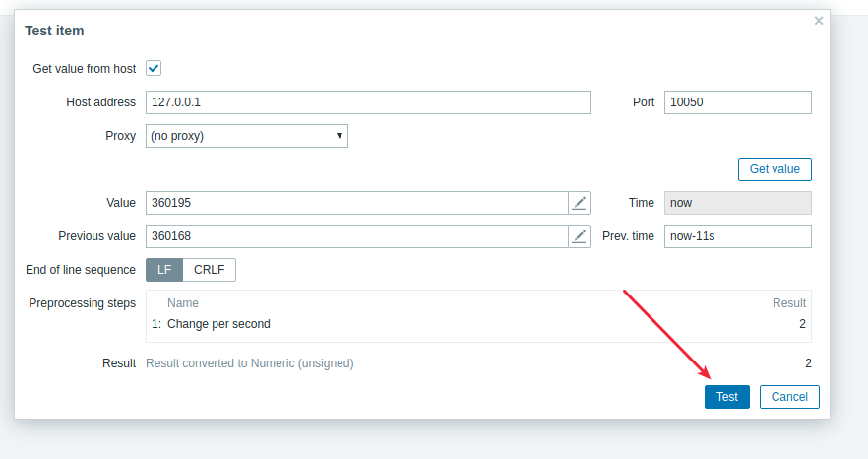Click the Change per second preprocessing step

click(218, 324)
